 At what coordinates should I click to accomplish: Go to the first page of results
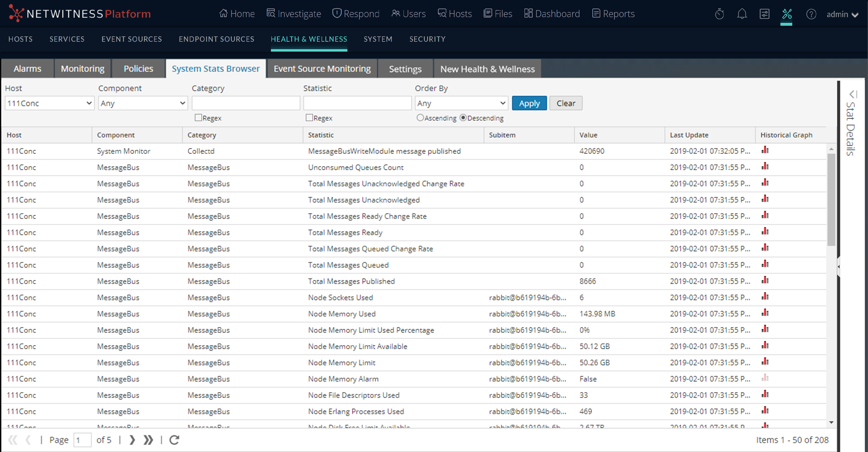pos(13,439)
